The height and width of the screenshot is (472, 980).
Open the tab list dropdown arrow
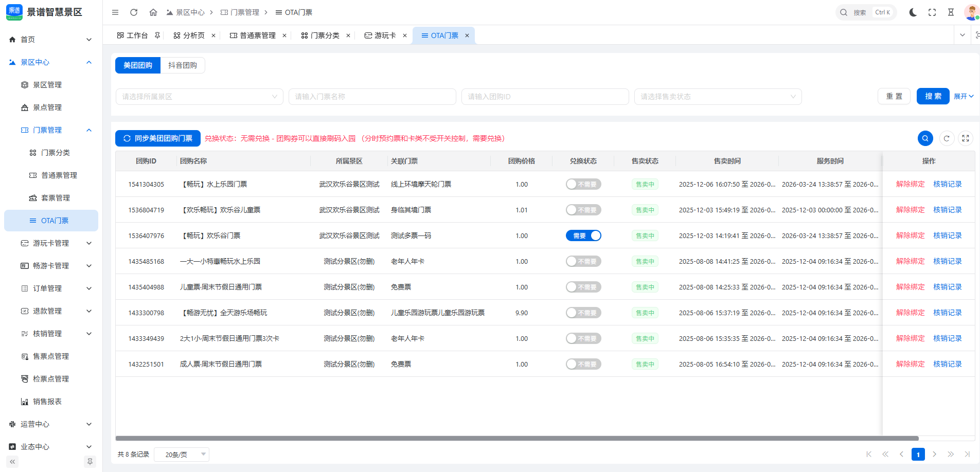click(963, 35)
